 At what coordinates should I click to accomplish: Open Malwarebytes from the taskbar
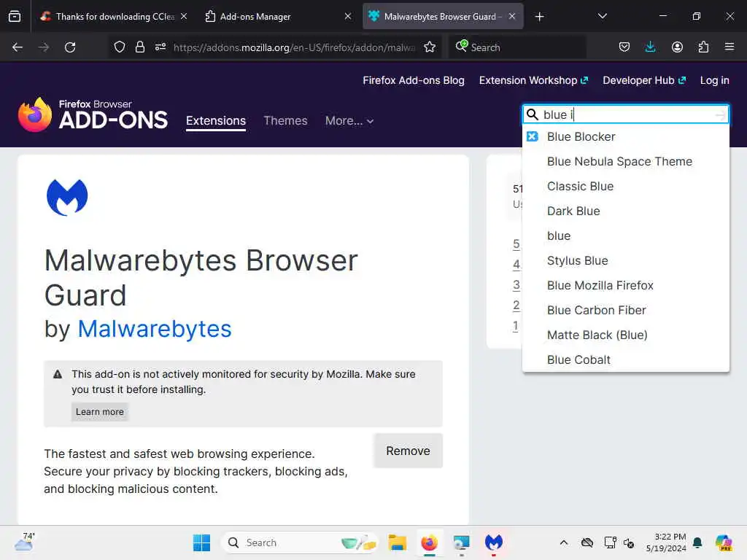pos(494,542)
